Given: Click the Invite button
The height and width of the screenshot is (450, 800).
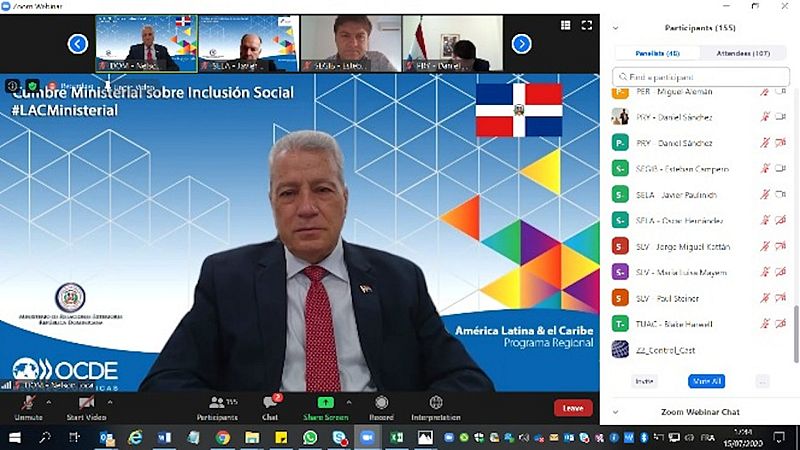Looking at the screenshot, I should (x=644, y=381).
